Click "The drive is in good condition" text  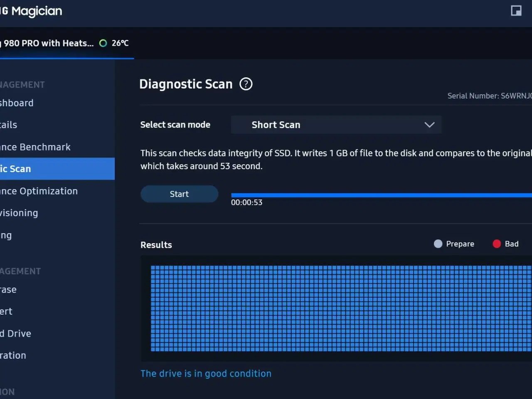click(x=206, y=374)
